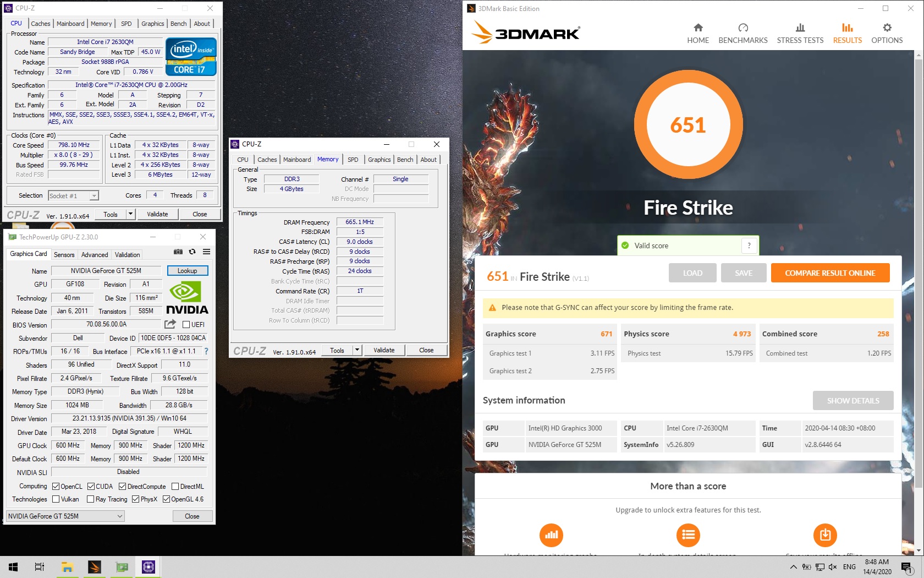Toggle the Vulkan checkbox
Viewport: 924px width, 578px height.
click(56, 499)
